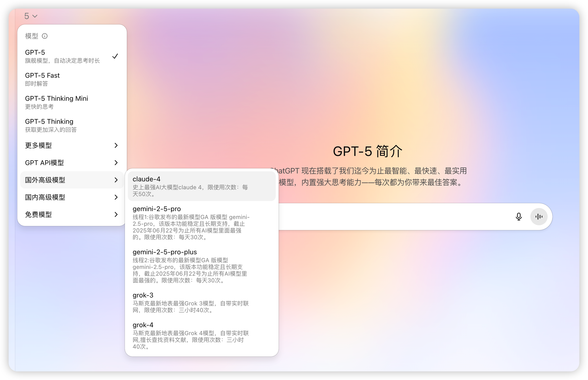Viewport: 588px width, 380px height.
Task: Select the GPT-5 flagship model
Action: pyautogui.click(x=72, y=56)
